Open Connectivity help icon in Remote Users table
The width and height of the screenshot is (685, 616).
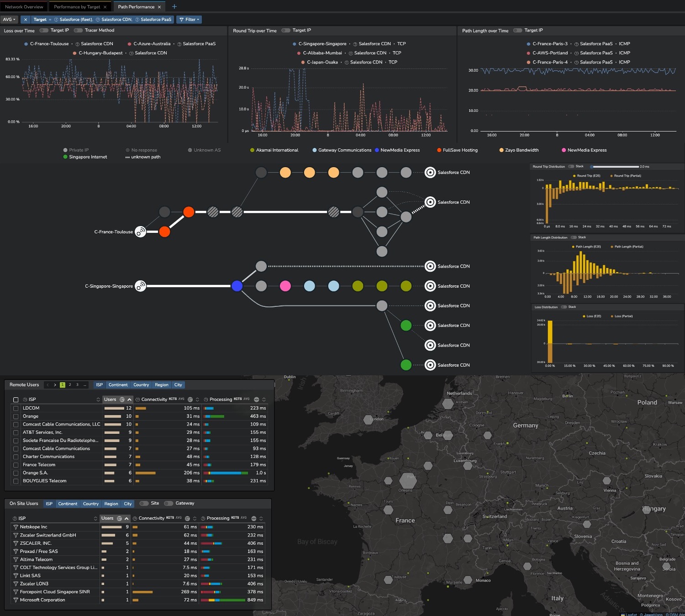[137, 400]
